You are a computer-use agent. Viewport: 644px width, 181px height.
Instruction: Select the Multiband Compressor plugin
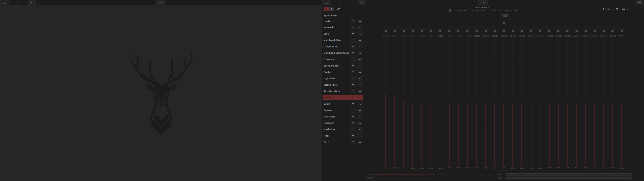(336, 53)
